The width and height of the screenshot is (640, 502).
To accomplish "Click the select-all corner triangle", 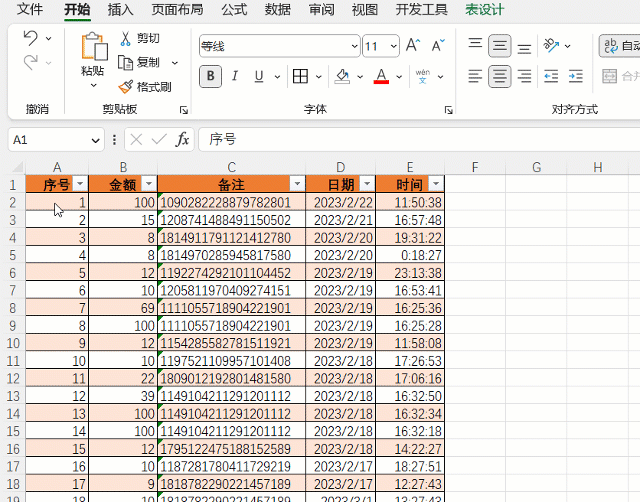I will tap(17, 167).
